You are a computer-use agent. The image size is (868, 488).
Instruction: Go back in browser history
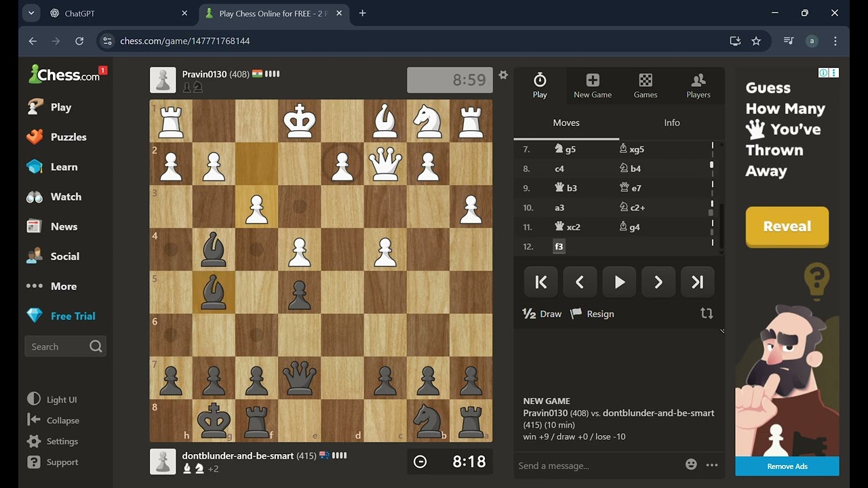33,41
